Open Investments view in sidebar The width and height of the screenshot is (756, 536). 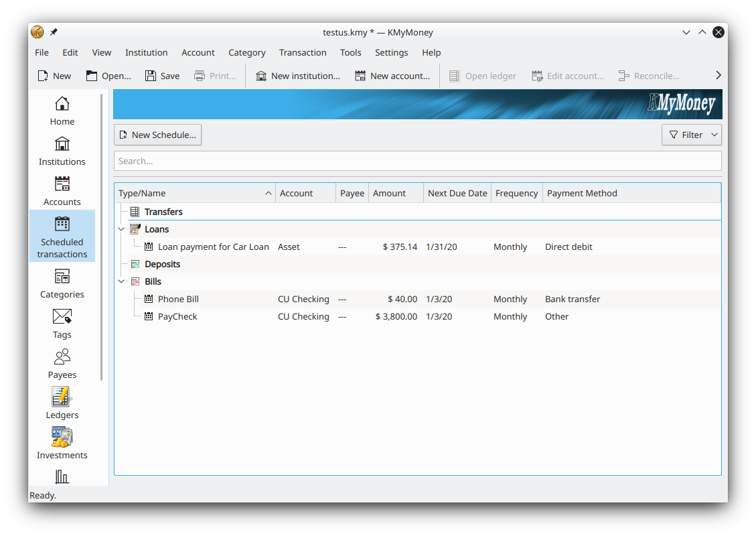(x=62, y=445)
